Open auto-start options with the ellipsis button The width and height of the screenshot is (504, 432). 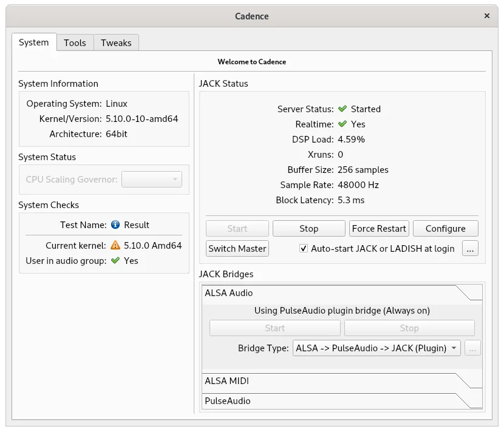[x=470, y=248]
